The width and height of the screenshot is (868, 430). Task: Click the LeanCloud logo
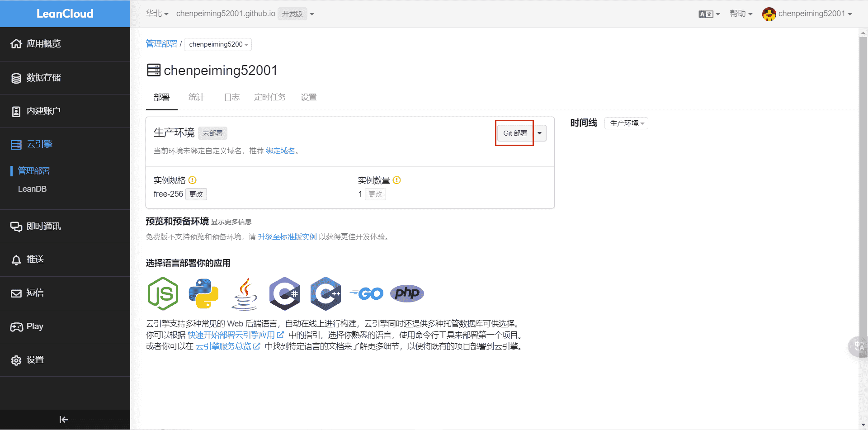tap(65, 14)
